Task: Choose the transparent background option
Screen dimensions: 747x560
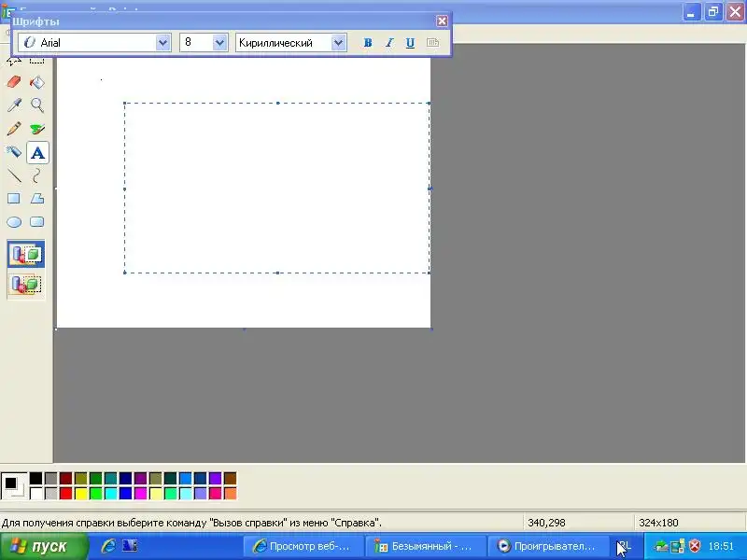Action: 26,285
